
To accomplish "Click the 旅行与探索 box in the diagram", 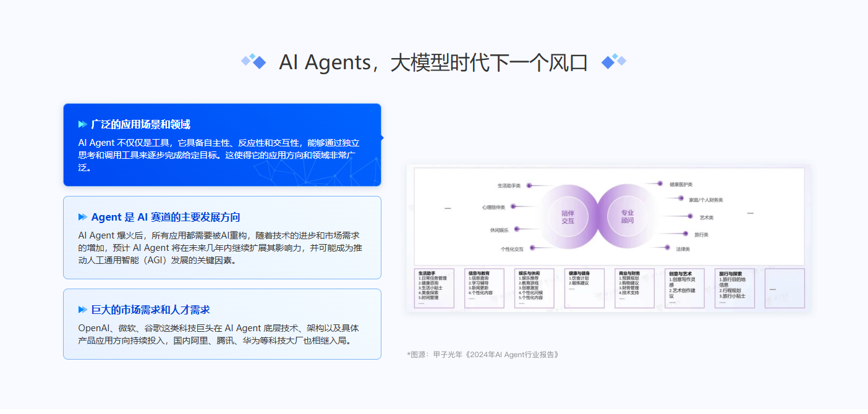I will [734, 288].
